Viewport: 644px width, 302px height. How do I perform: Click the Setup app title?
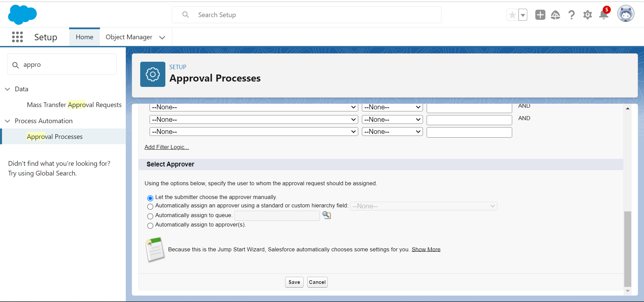click(x=46, y=37)
